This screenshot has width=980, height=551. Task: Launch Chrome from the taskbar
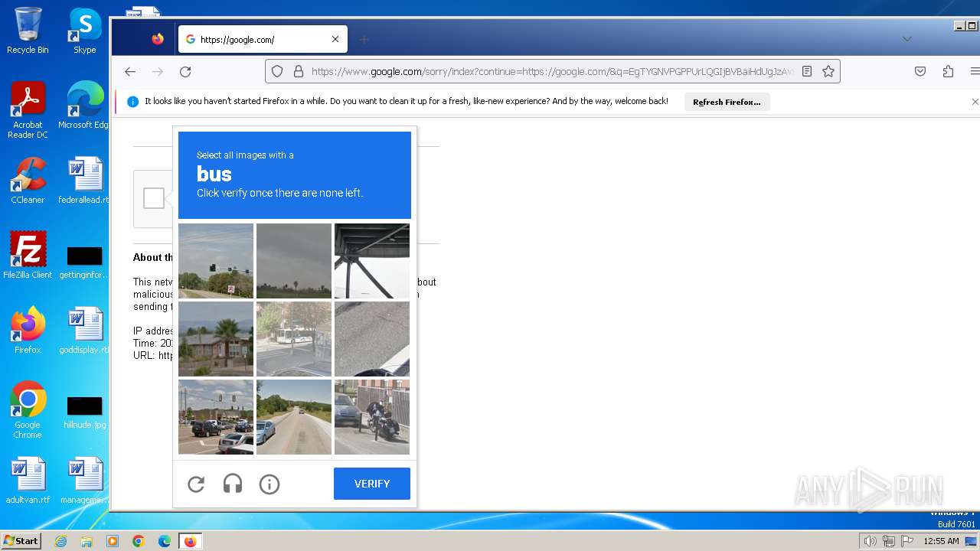[x=139, y=541]
